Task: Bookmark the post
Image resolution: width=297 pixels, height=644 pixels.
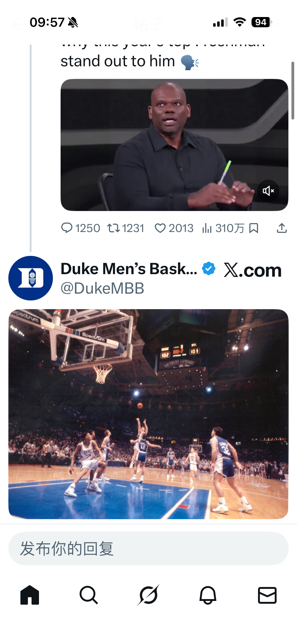Action: [254, 228]
